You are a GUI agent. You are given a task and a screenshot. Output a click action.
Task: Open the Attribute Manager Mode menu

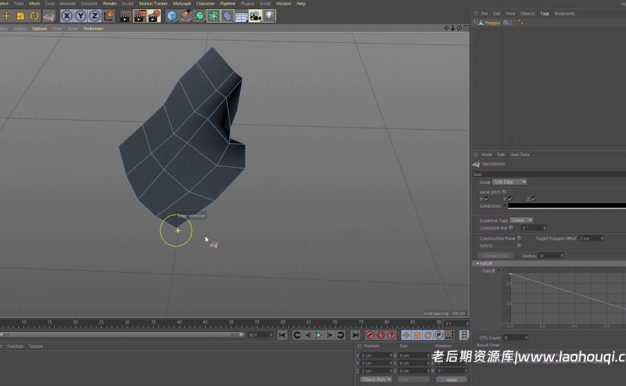[x=486, y=155]
